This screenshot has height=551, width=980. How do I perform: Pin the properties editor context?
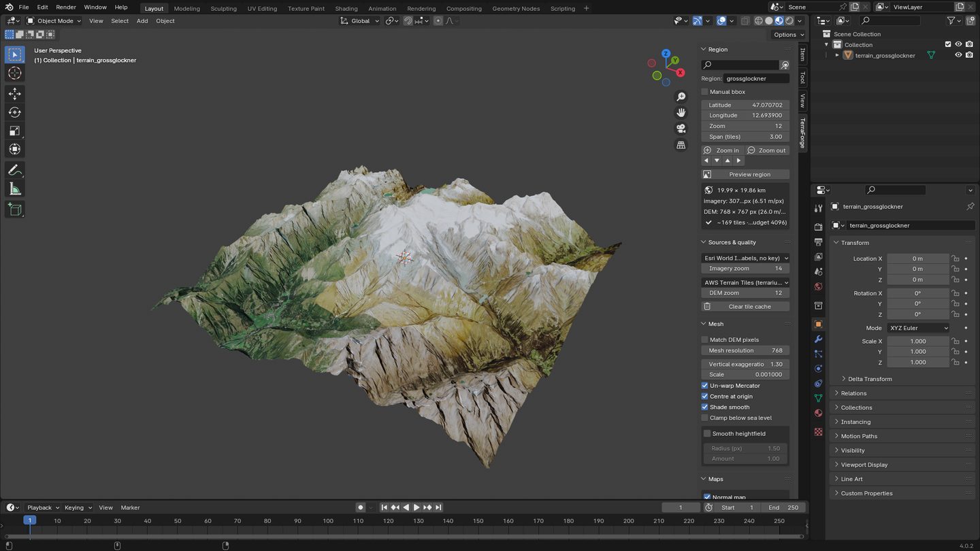tap(970, 206)
